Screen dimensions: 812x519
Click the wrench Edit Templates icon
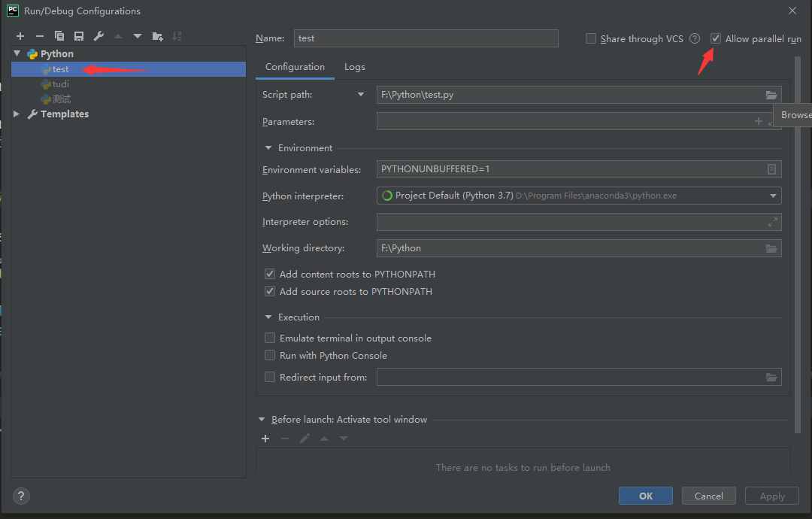[98, 36]
